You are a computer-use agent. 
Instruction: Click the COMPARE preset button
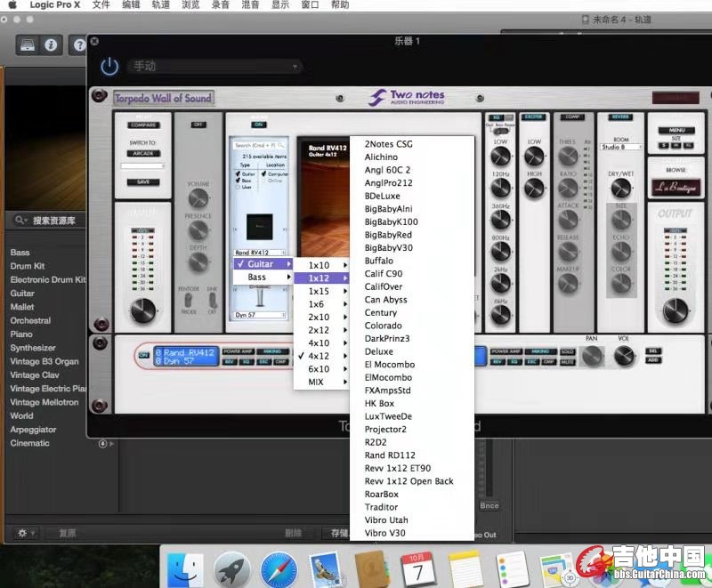142,125
